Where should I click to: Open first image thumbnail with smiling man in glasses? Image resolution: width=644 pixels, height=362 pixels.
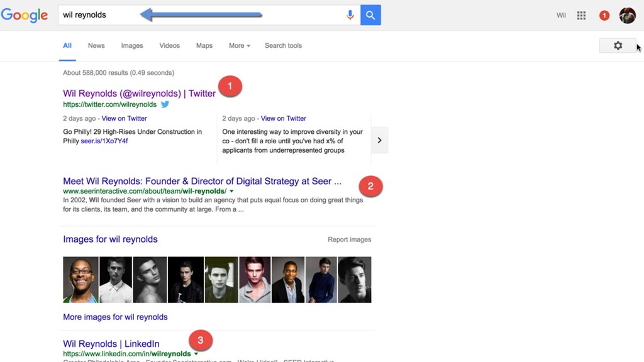click(x=80, y=280)
